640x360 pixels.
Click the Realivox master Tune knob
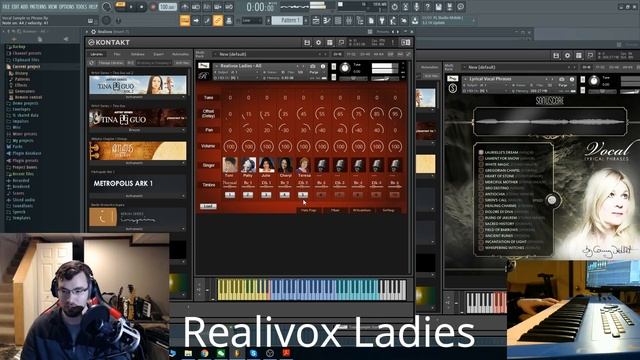click(x=345, y=68)
